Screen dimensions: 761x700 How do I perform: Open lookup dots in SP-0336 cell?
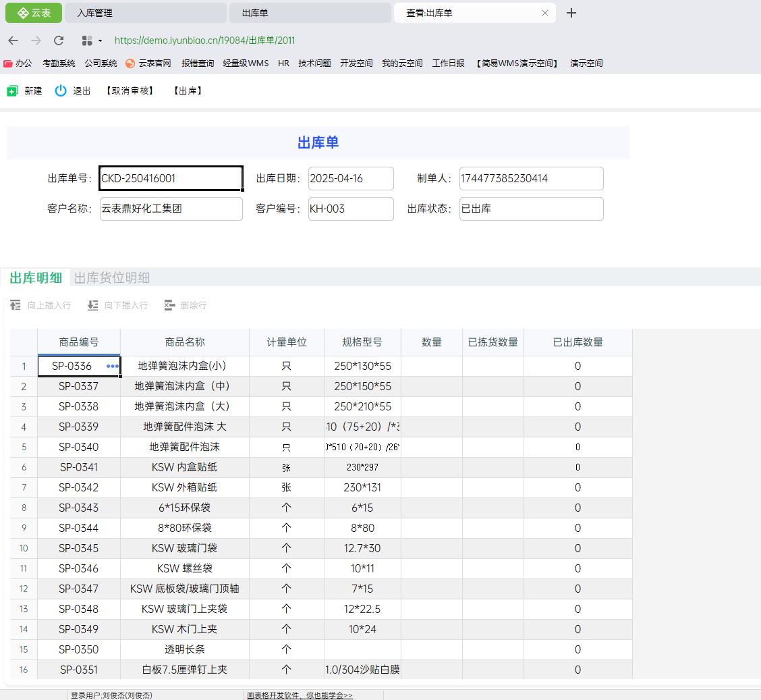pos(112,367)
